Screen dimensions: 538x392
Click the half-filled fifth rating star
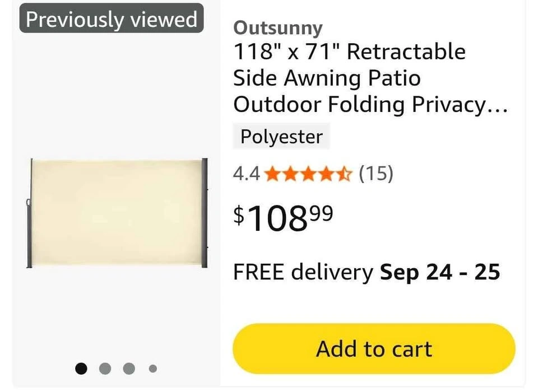point(344,174)
